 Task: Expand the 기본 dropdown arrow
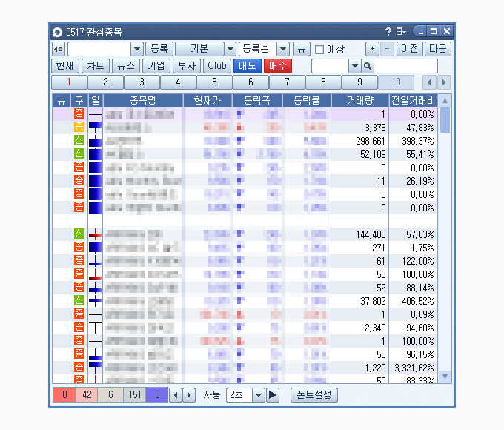click(231, 49)
